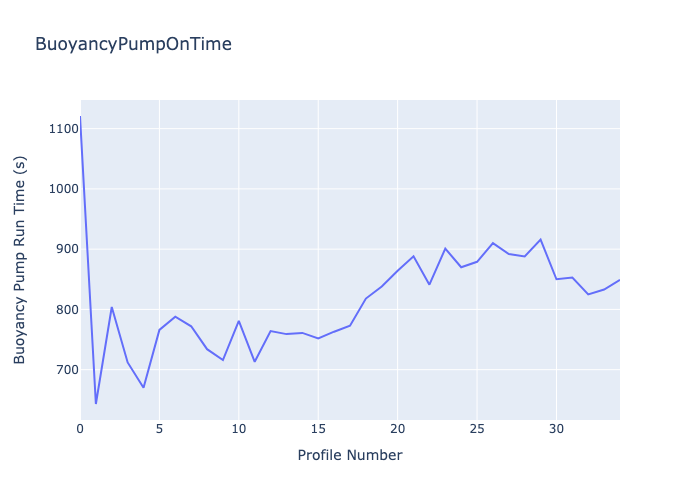Click the 1000 y-axis tick label

coord(63,189)
